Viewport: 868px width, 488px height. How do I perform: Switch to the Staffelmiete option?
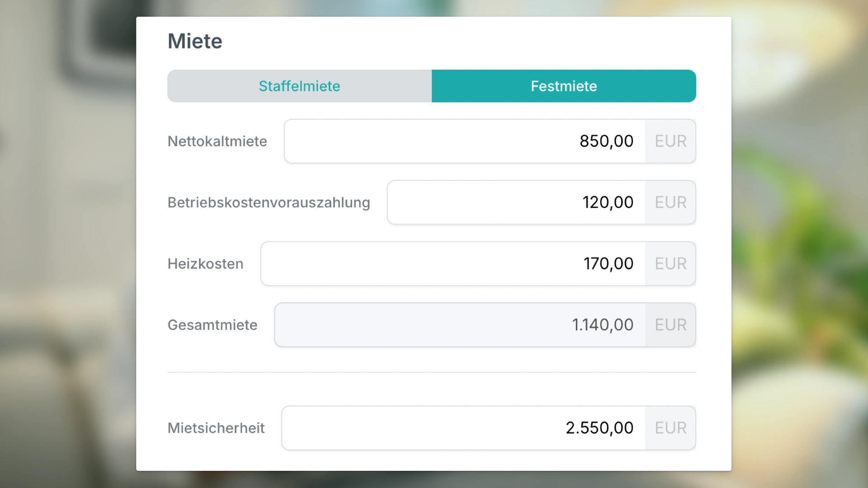click(299, 86)
